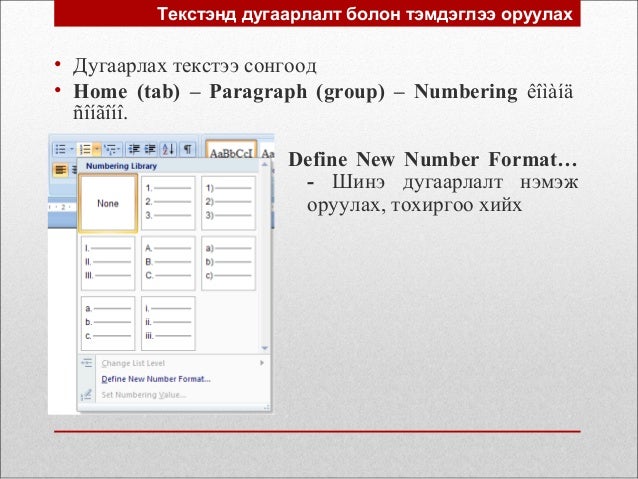This screenshot has height=479, width=638.
Task: Open the Bullets dropdown arrow
Action: point(72,149)
